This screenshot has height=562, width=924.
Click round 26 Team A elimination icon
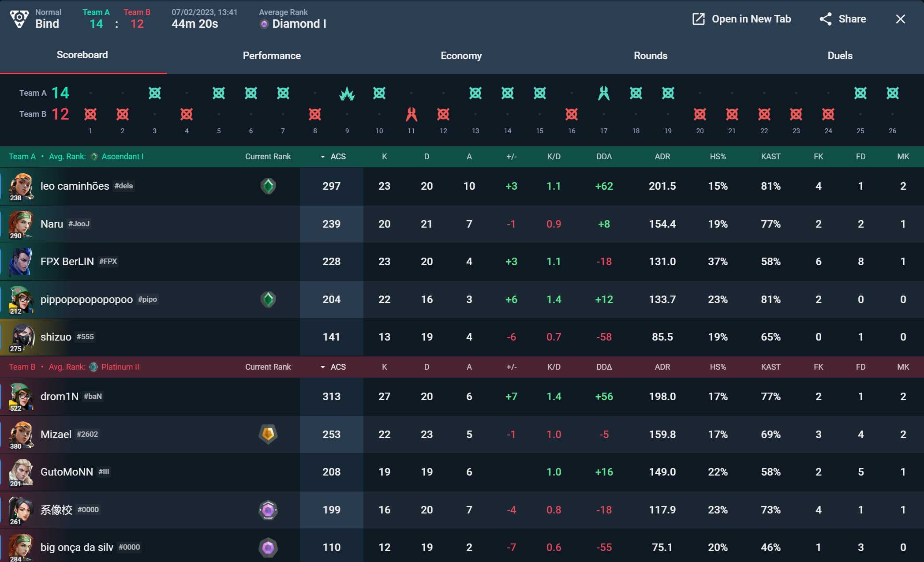(x=893, y=93)
